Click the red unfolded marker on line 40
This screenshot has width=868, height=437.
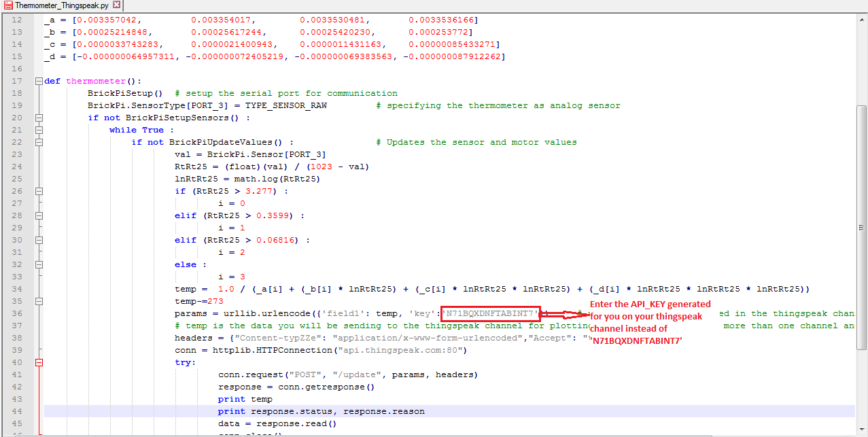(39, 362)
